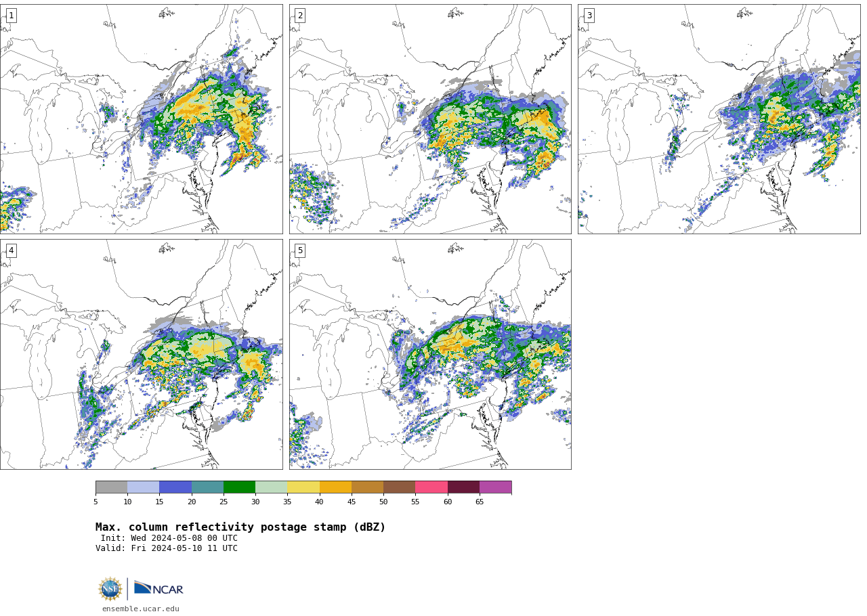The image size is (867, 616).
Task: Open ensemble member 2 reflectivity map
Action: [430, 119]
